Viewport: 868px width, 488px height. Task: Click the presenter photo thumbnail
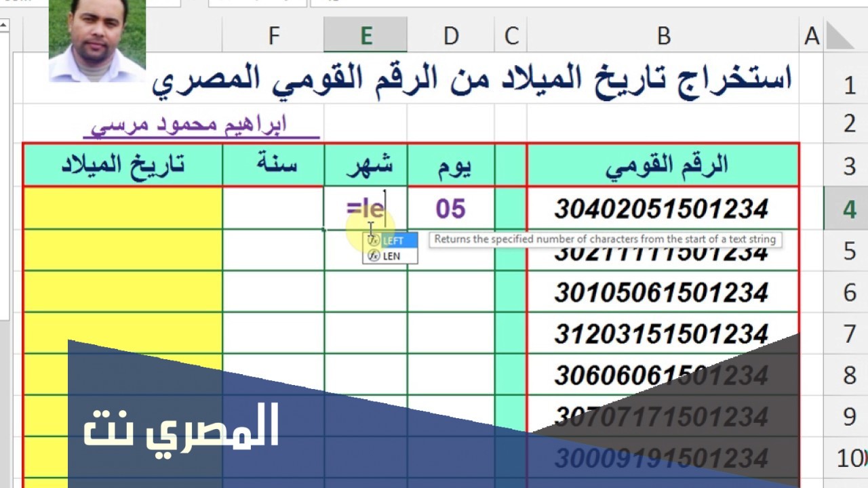pyautogui.click(x=97, y=41)
